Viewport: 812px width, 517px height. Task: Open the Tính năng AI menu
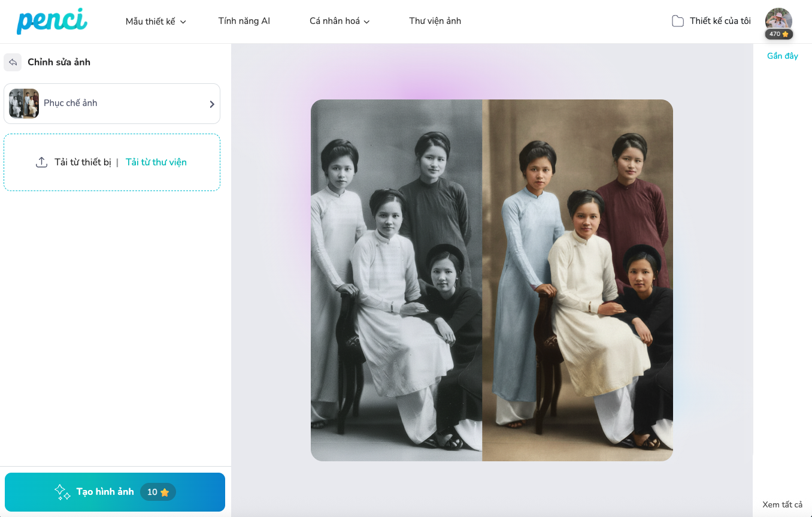click(244, 21)
